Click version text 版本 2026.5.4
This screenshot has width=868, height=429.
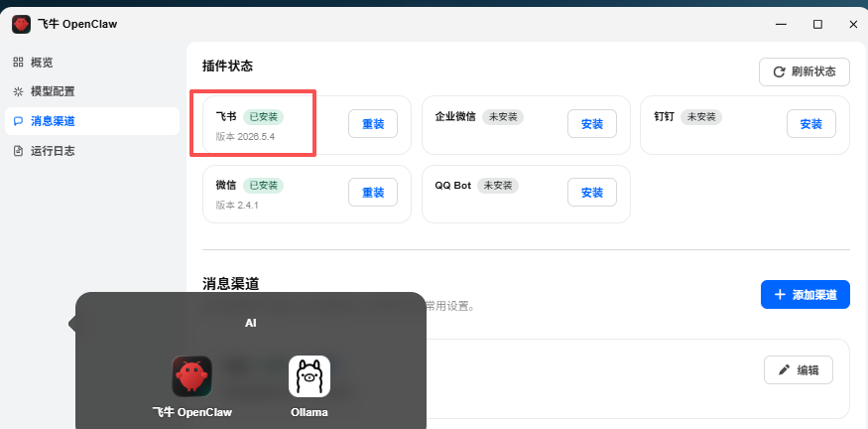245,136
